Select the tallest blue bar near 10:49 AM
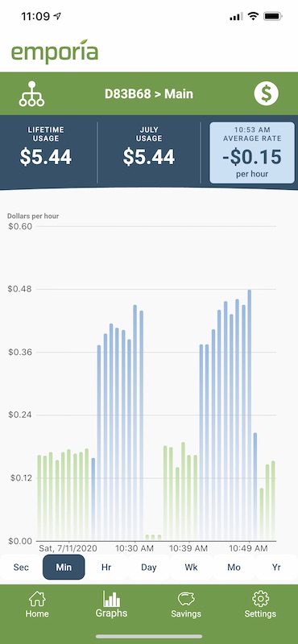298x644 pixels. [249, 415]
